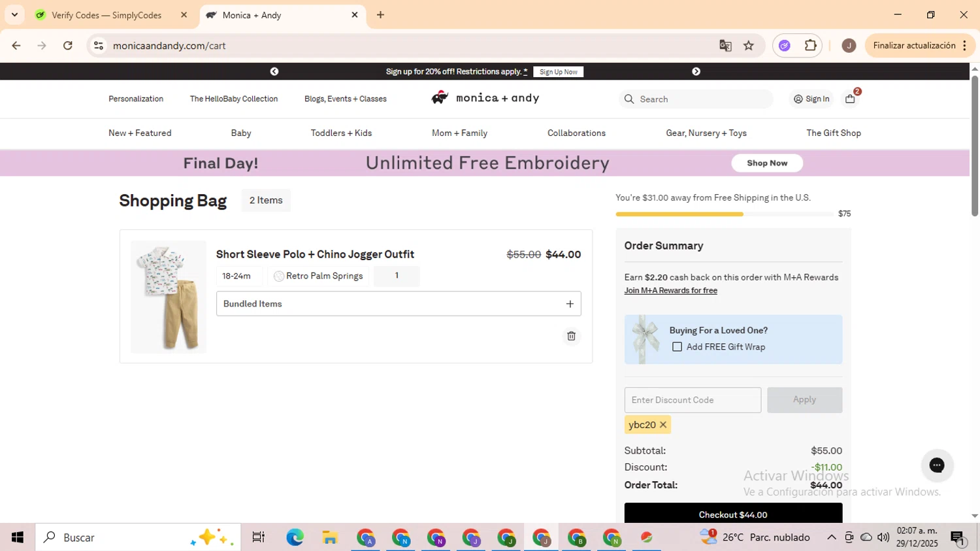Screen dimensions: 980x551
Task: Click the Finalizar actualización button
Action: [921, 46]
